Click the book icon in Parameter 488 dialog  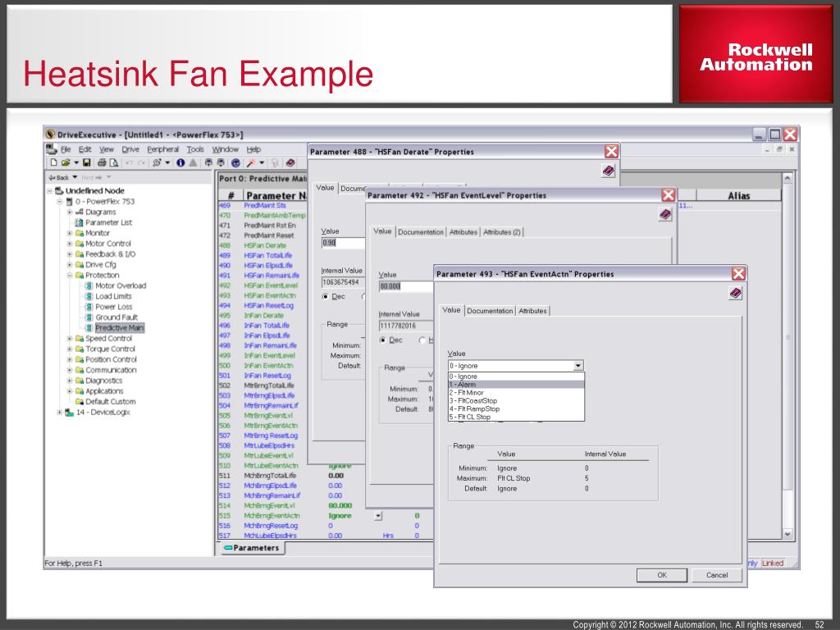click(608, 171)
